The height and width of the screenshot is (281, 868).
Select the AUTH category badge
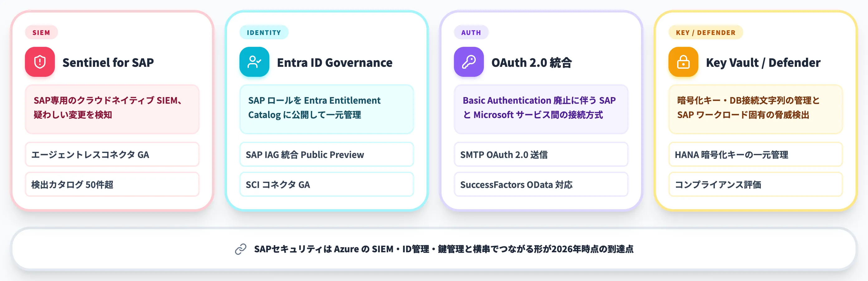[x=471, y=32]
